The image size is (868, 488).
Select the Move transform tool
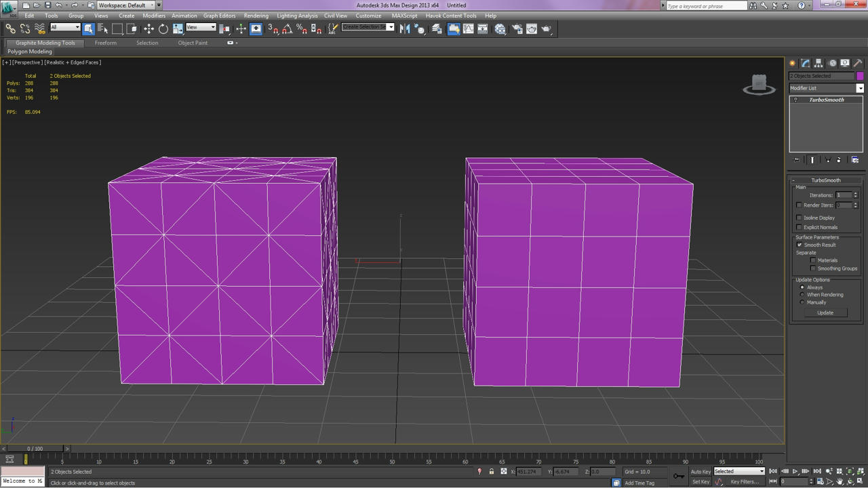coord(149,28)
